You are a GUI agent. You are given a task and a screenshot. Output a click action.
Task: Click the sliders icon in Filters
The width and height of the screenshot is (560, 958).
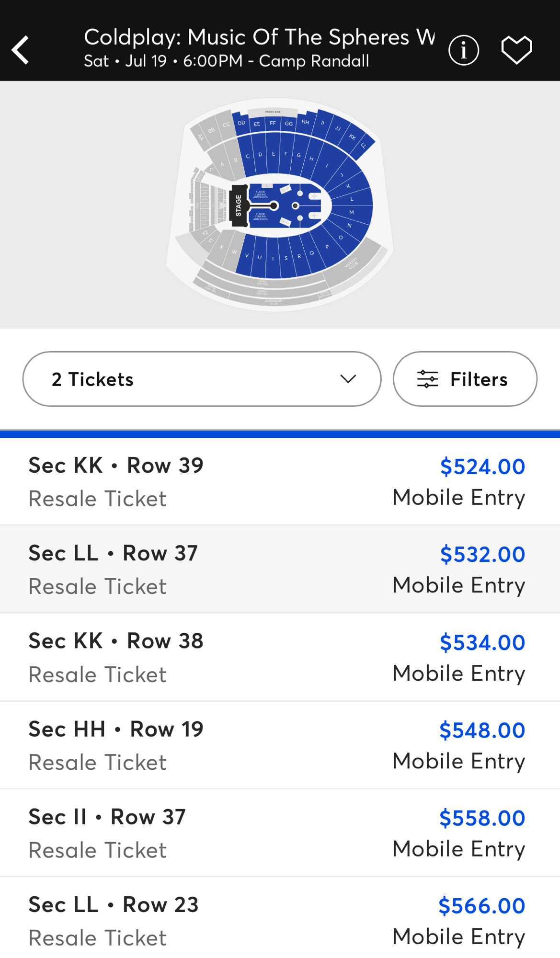427,379
